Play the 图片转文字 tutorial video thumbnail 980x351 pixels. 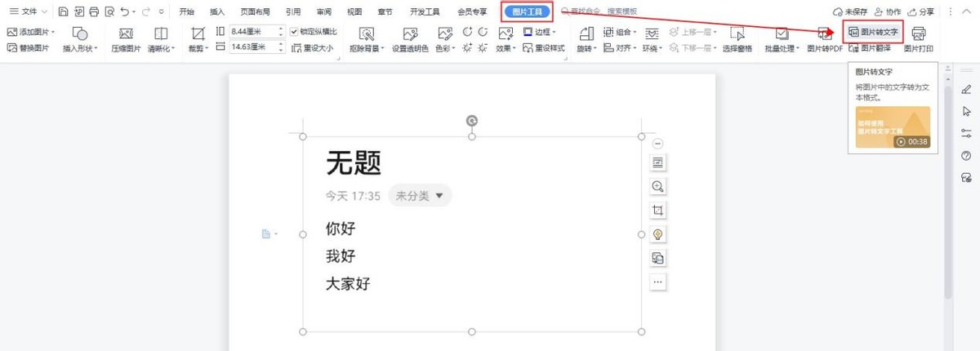click(x=892, y=127)
